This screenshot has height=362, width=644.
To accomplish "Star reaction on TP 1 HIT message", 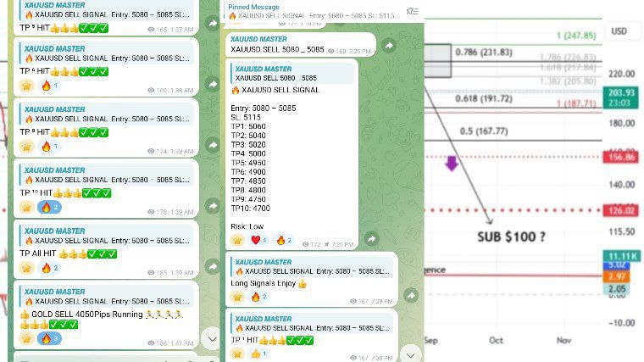I will [237, 354].
